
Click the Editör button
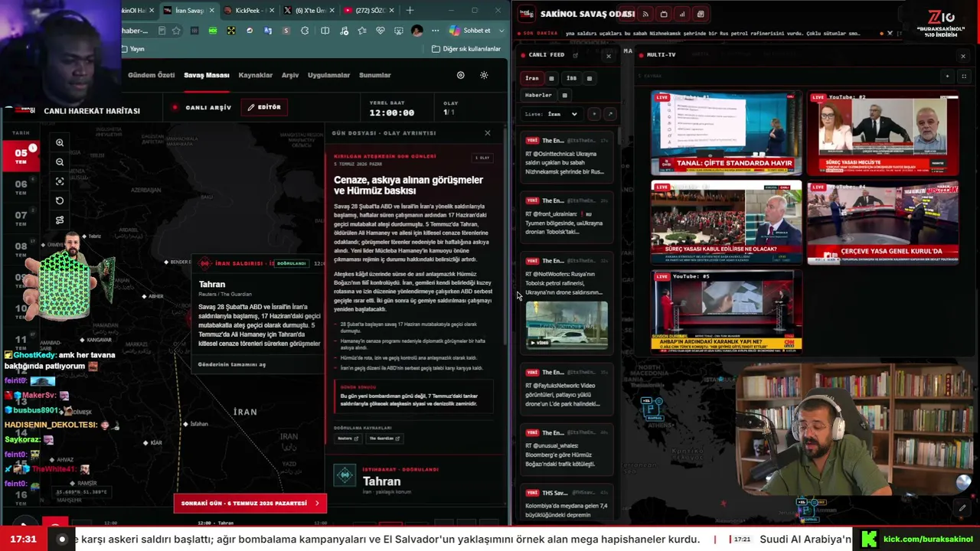264,107
